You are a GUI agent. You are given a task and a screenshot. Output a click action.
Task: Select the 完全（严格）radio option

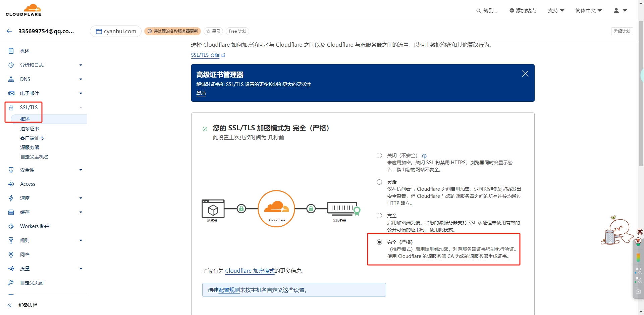(379, 242)
